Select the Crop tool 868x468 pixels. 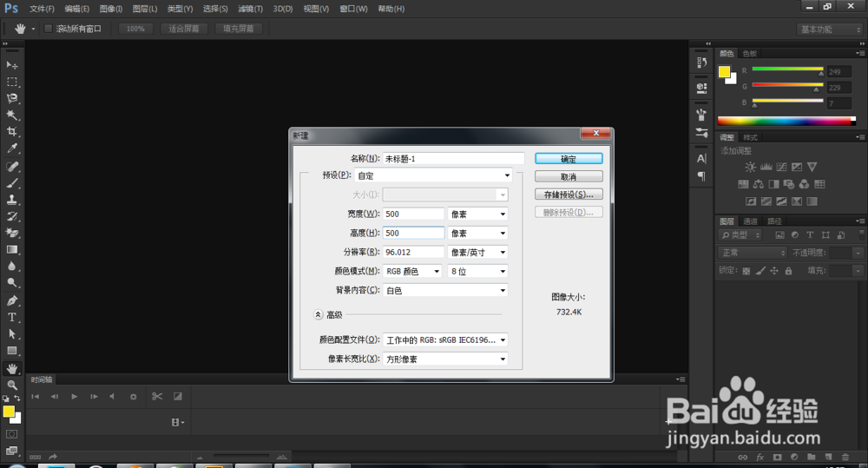pos(11,132)
